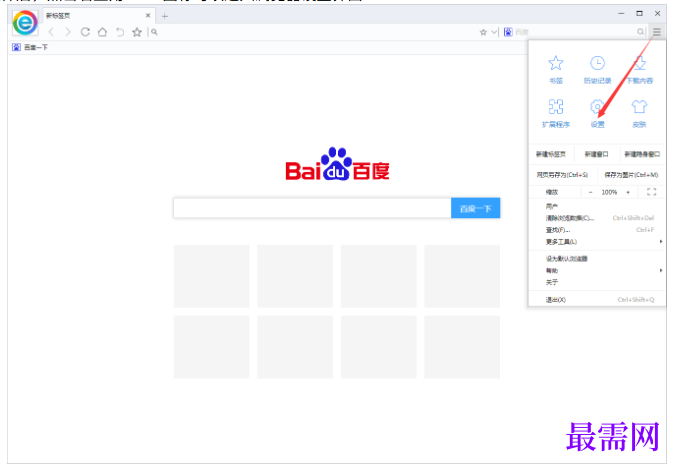Choose 新建隐身窗口 in menu
678x468 pixels.
point(642,154)
